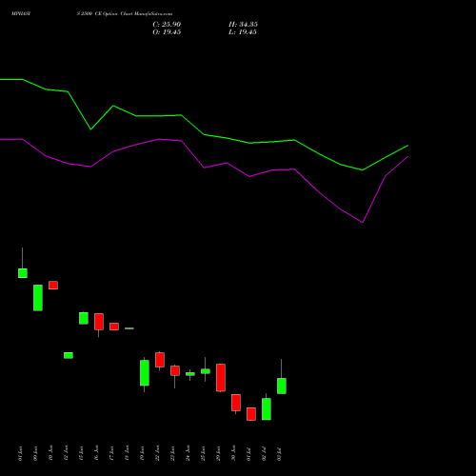Select the tiny green 24 Jun candlestick
Image resolution: width=476 pixels, height=476 pixels.
190,374
